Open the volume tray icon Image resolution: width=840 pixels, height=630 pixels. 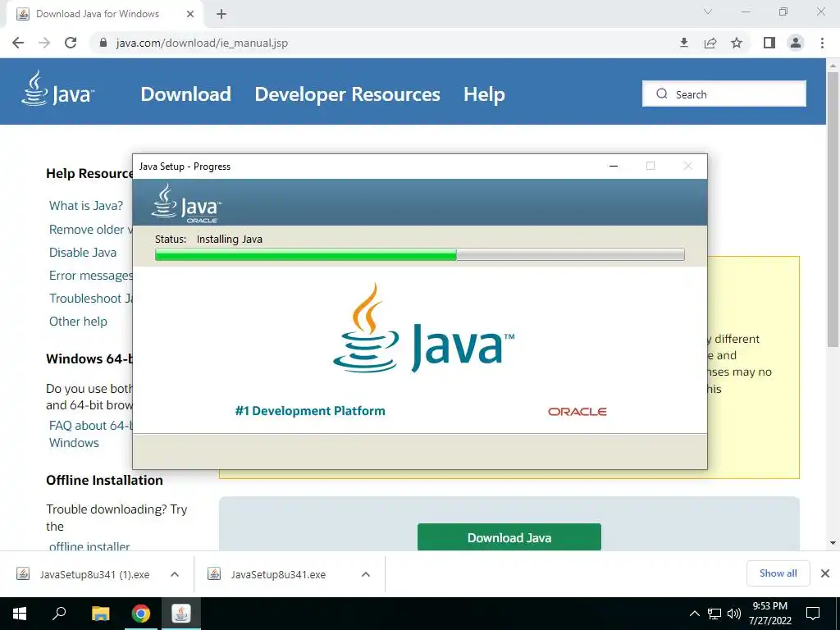pyautogui.click(x=734, y=614)
